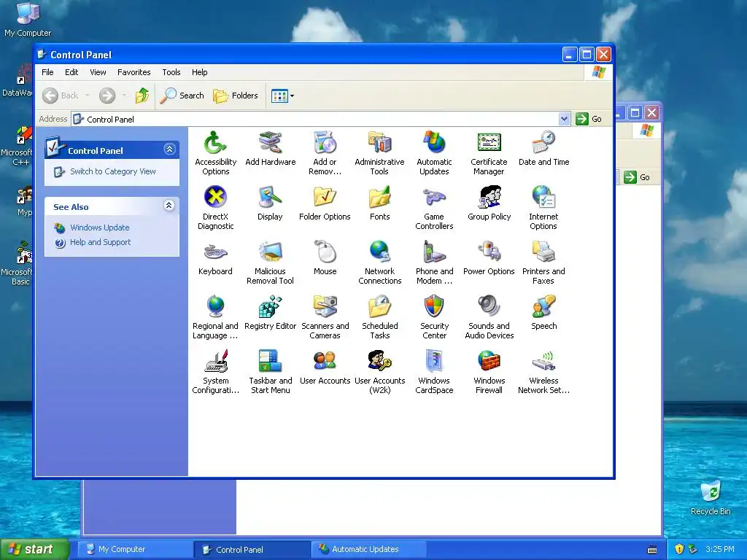Open Windows CardSpace icon

coord(434,361)
